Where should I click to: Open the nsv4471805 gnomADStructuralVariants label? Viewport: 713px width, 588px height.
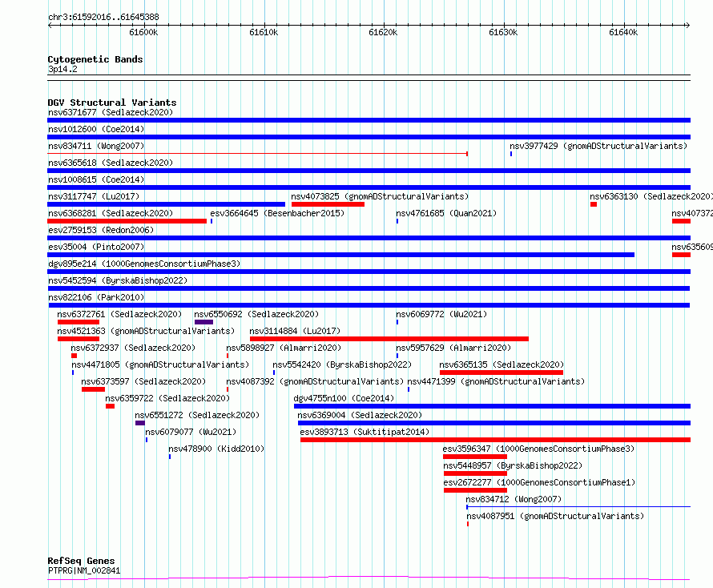[x=160, y=364]
